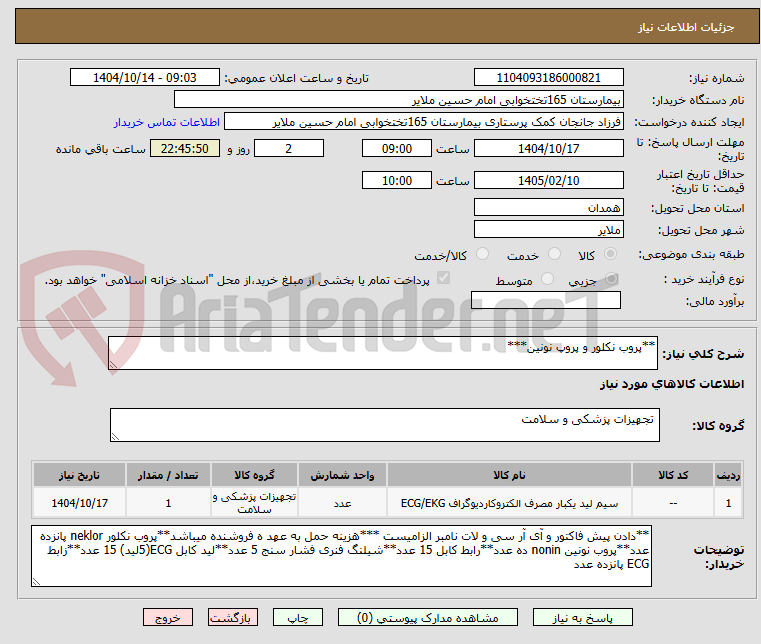Click the تاریخ نیاز column header
This screenshot has width=761, height=644.
pyautogui.click(x=79, y=475)
